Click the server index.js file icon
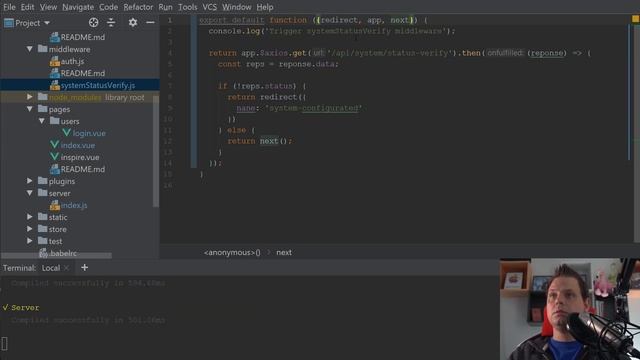This screenshot has width=640, height=360. pos(55,205)
